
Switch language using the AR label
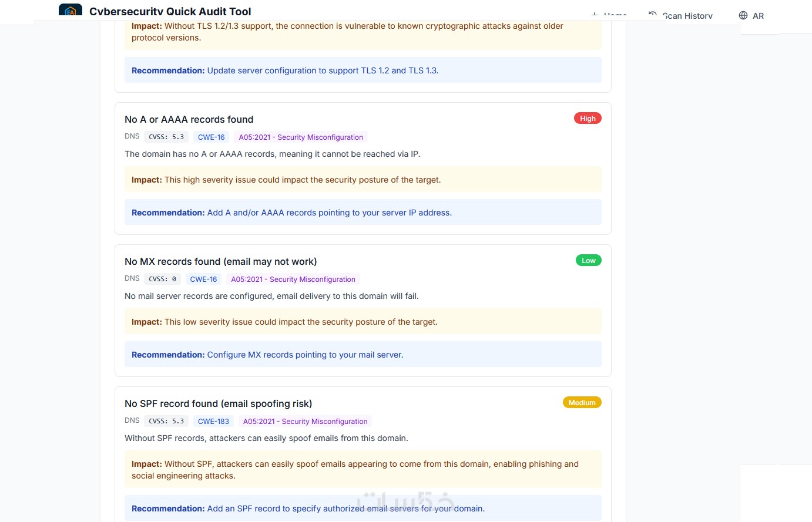(x=758, y=16)
